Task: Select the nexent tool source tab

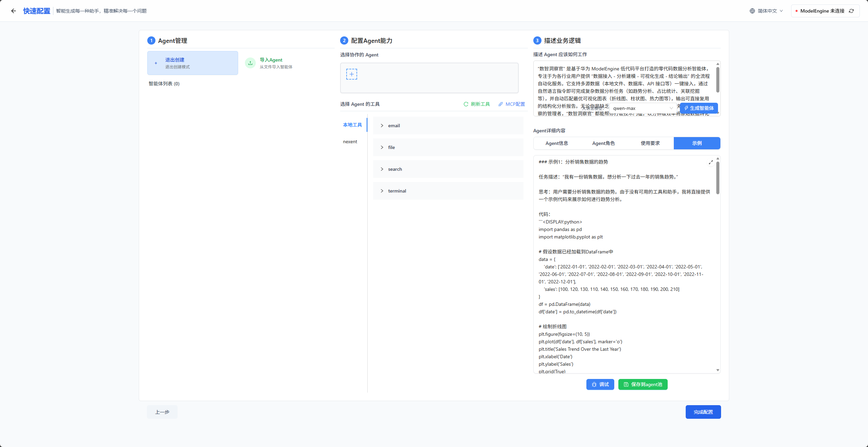Action: [350, 142]
